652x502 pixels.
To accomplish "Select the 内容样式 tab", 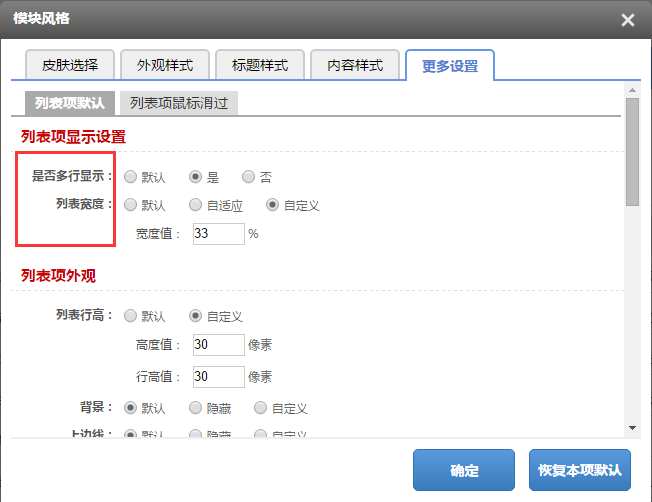I will 355,65.
